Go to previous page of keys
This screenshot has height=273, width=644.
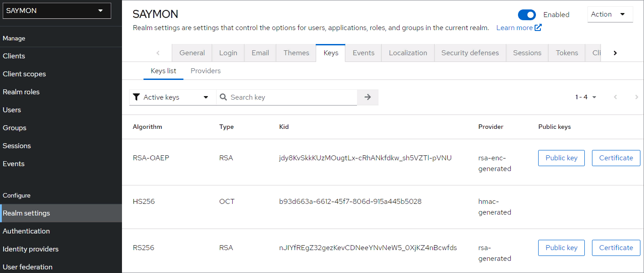pyautogui.click(x=615, y=97)
